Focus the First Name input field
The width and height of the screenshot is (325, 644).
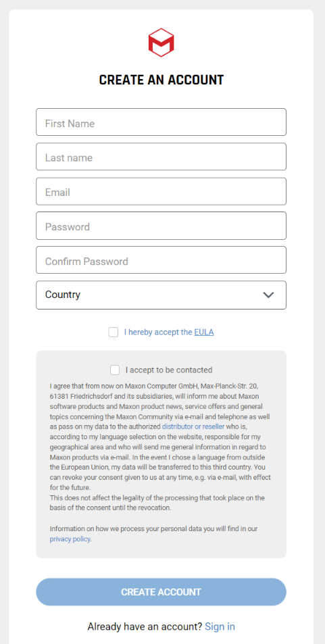(x=161, y=122)
